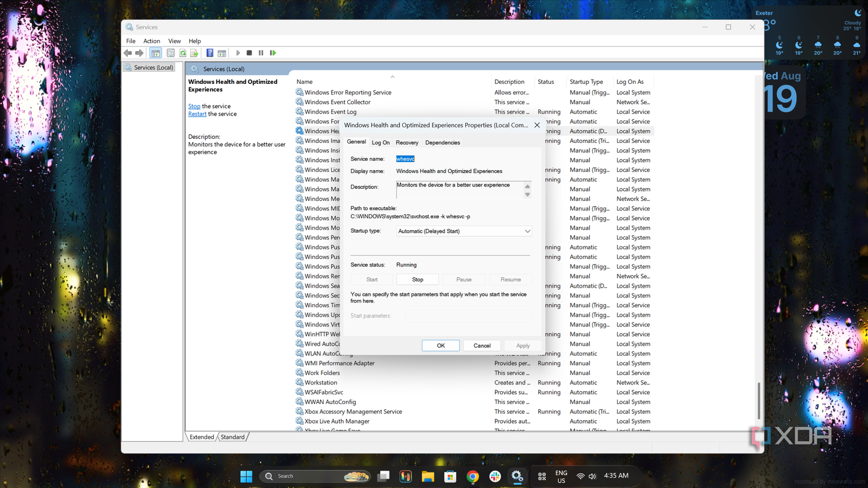Switch to the Dependencies tab
868x488 pixels.
443,143
